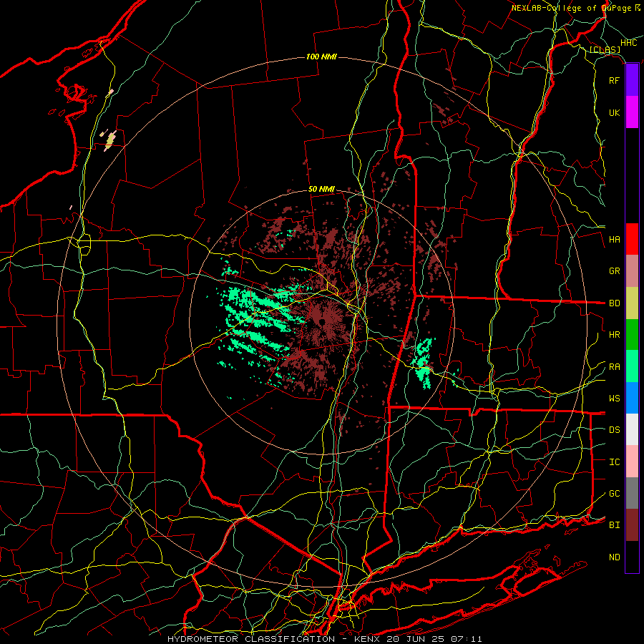Select the BD legend label
This screenshot has width=644, height=644.
point(614,303)
